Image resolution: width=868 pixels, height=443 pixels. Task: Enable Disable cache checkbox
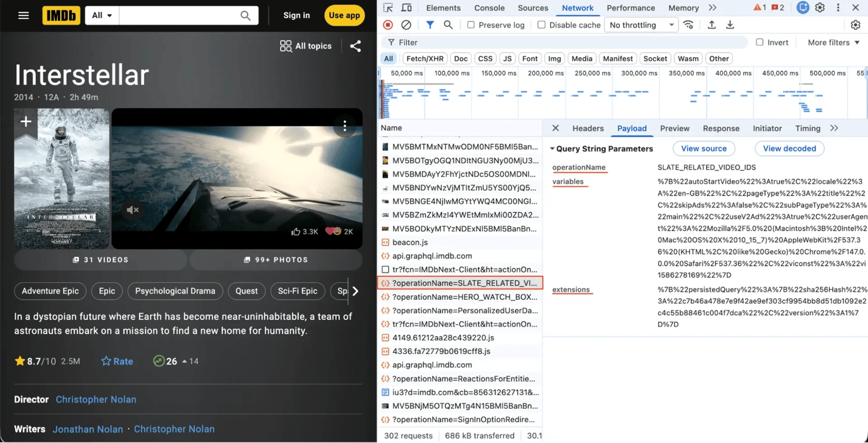[x=541, y=25]
